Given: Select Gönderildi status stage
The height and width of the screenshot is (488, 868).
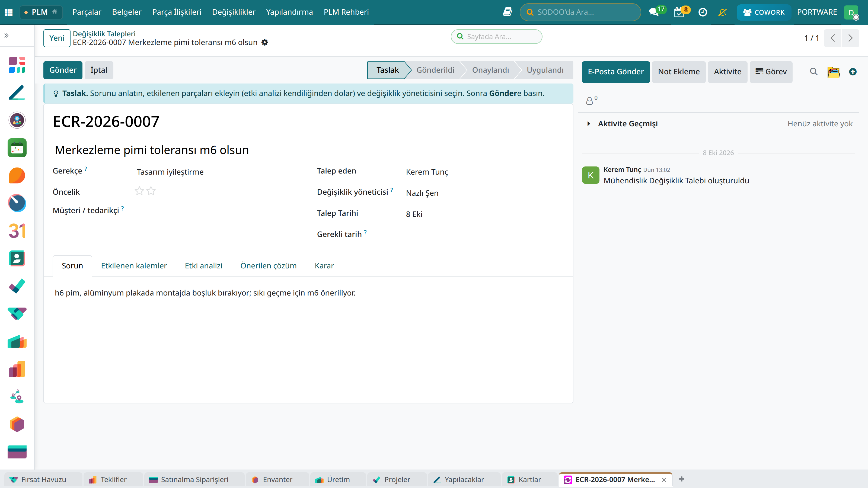Looking at the screenshot, I should 435,70.
